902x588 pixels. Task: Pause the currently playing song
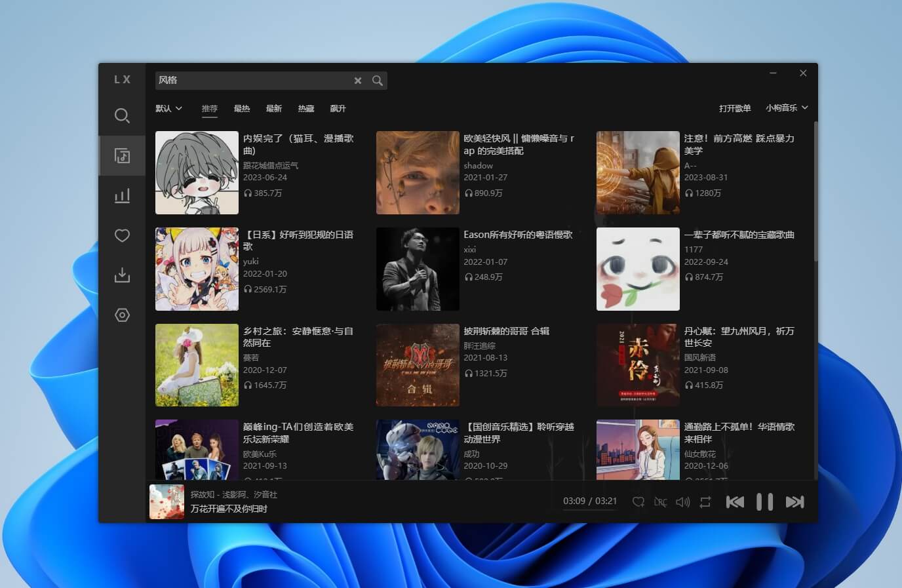tap(764, 501)
